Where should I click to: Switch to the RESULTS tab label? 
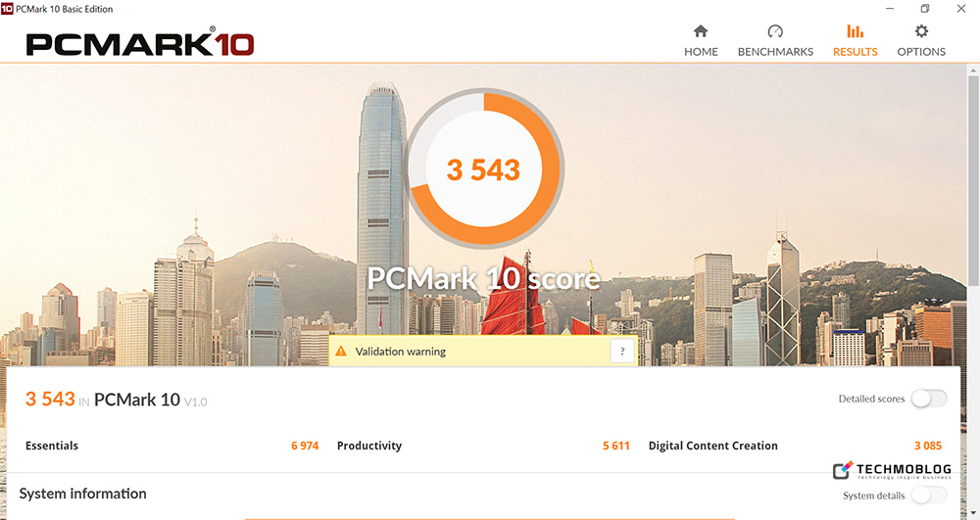click(855, 52)
